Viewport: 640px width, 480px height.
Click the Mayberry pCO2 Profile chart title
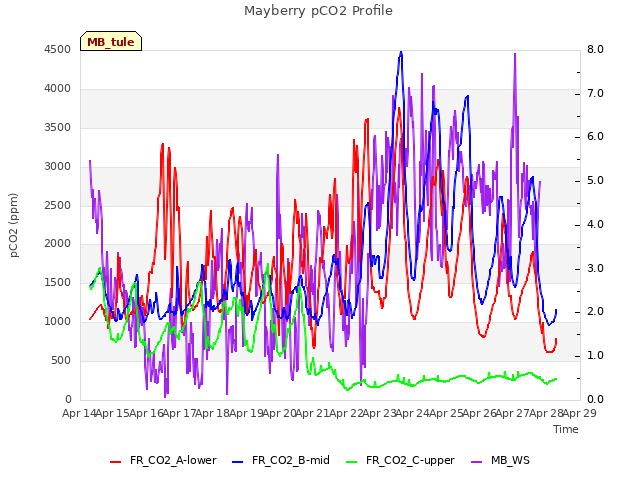[318, 11]
